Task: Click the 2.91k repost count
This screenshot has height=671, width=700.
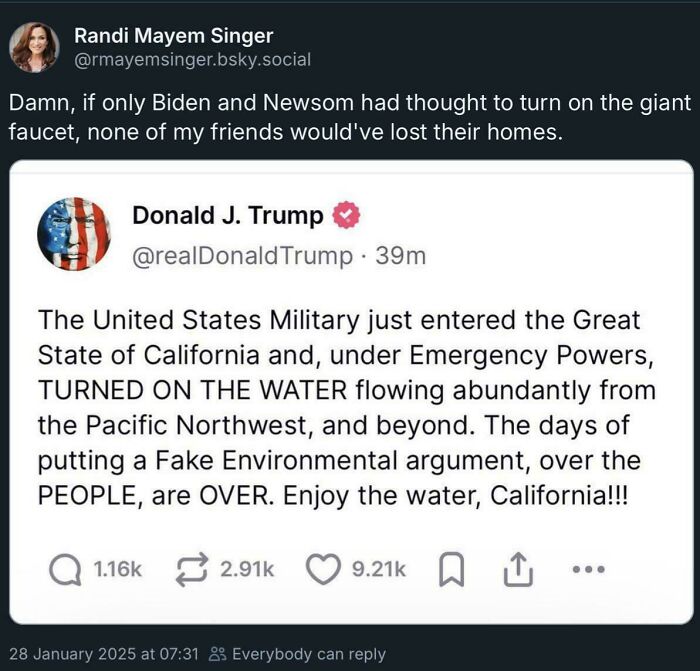Action: coord(247,569)
